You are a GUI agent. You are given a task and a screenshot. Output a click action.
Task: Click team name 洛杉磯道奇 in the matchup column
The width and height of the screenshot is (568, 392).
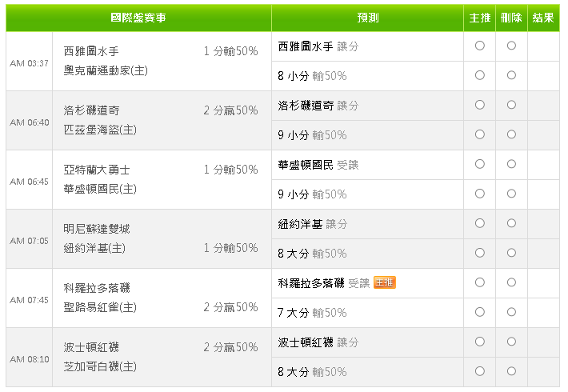(x=91, y=110)
